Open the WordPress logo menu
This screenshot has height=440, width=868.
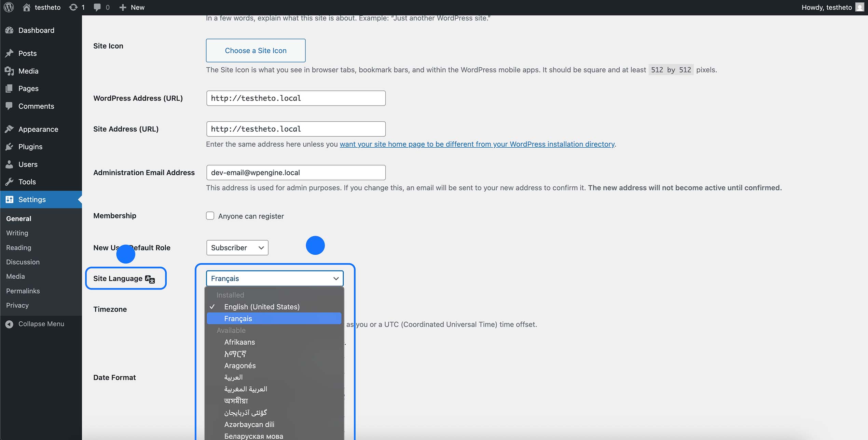click(x=8, y=7)
